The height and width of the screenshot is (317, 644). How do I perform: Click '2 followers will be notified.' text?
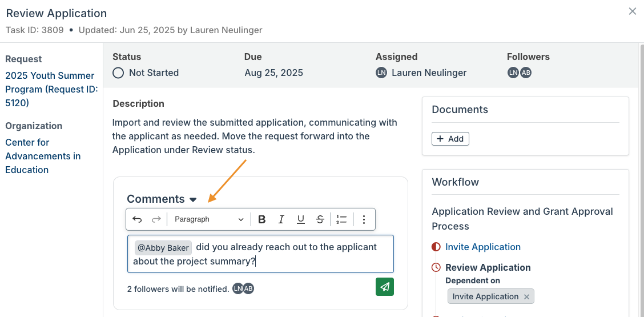(178, 289)
